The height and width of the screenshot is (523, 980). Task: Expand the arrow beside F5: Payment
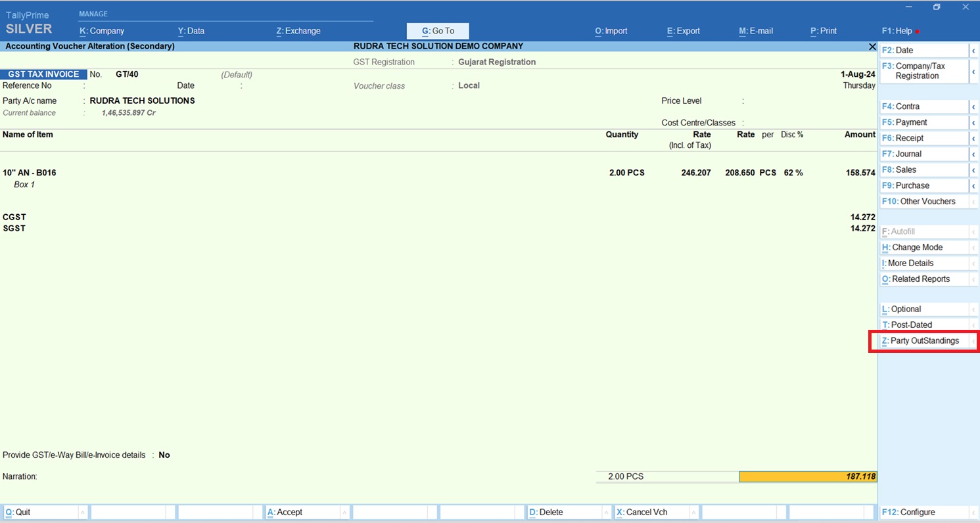tap(973, 123)
